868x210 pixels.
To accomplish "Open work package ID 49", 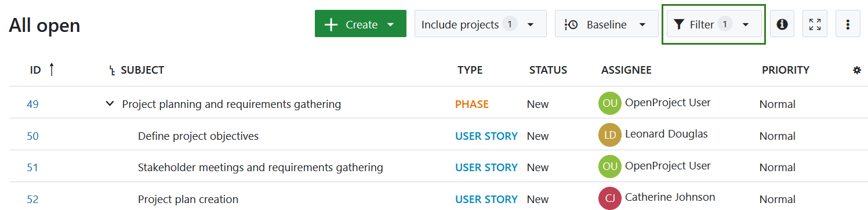I will [x=32, y=104].
